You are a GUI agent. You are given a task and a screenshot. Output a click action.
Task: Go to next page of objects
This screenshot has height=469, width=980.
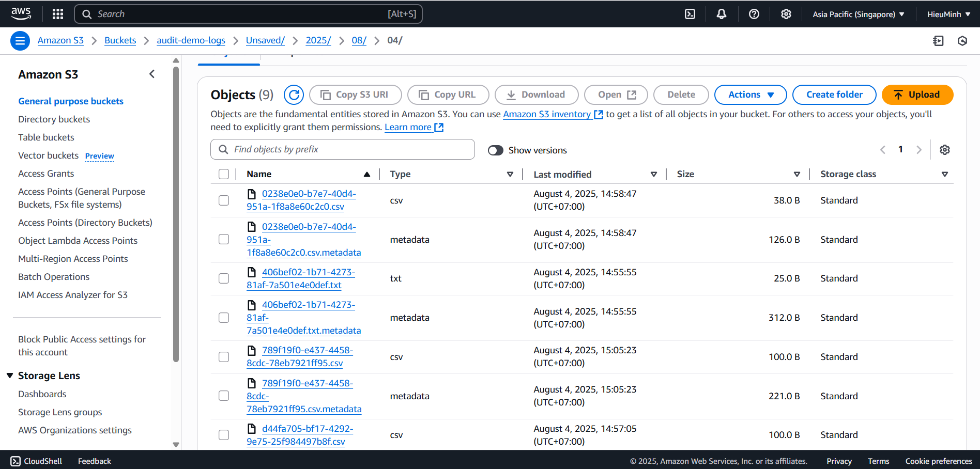point(919,150)
